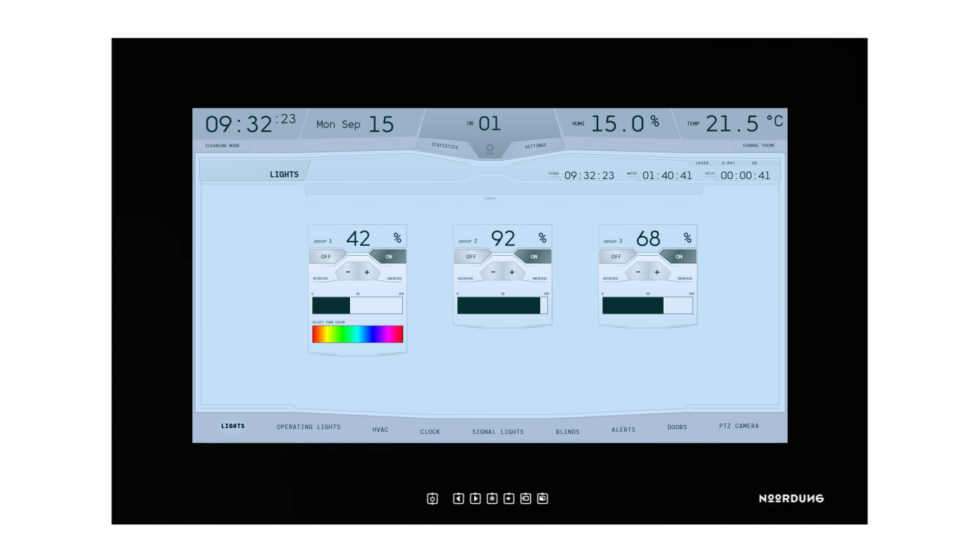Switch Group 3 lights off
Screen dimensions: 980x551
point(616,256)
